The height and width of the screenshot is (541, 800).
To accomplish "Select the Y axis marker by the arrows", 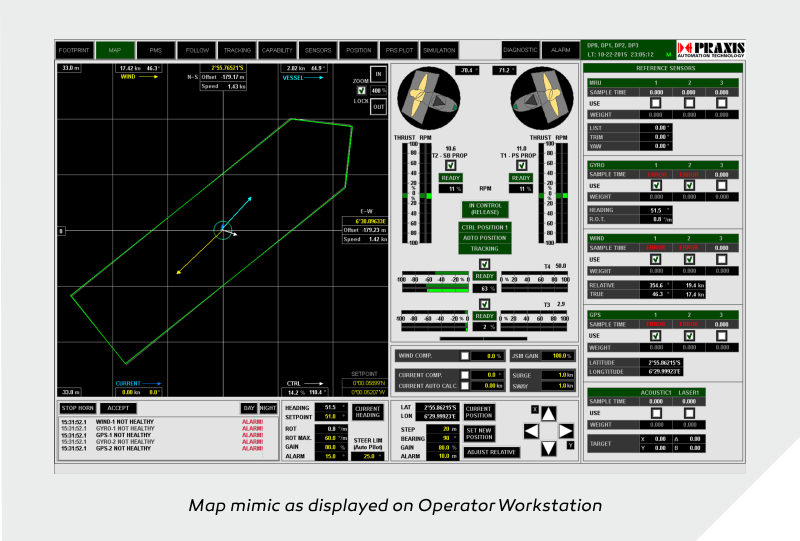I will [x=570, y=445].
